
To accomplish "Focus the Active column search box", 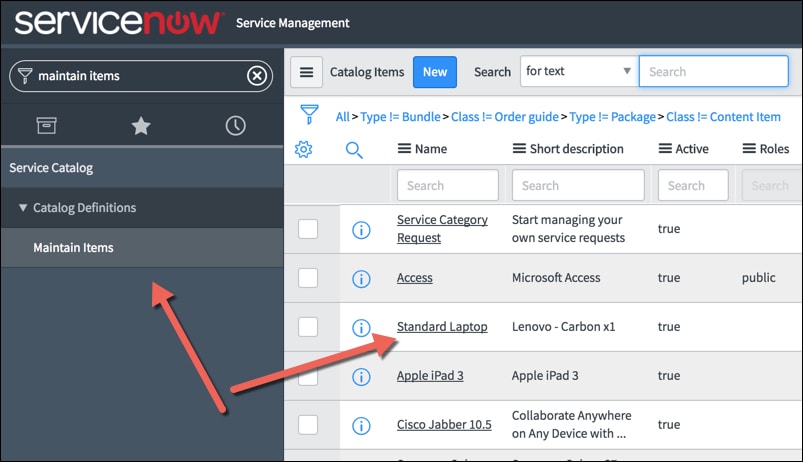I will (x=693, y=185).
